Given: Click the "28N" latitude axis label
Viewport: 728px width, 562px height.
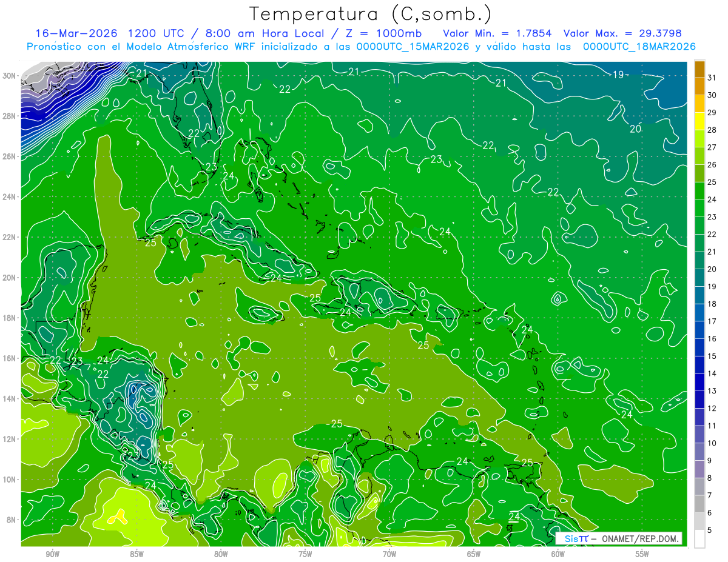Looking at the screenshot, I should [10, 116].
